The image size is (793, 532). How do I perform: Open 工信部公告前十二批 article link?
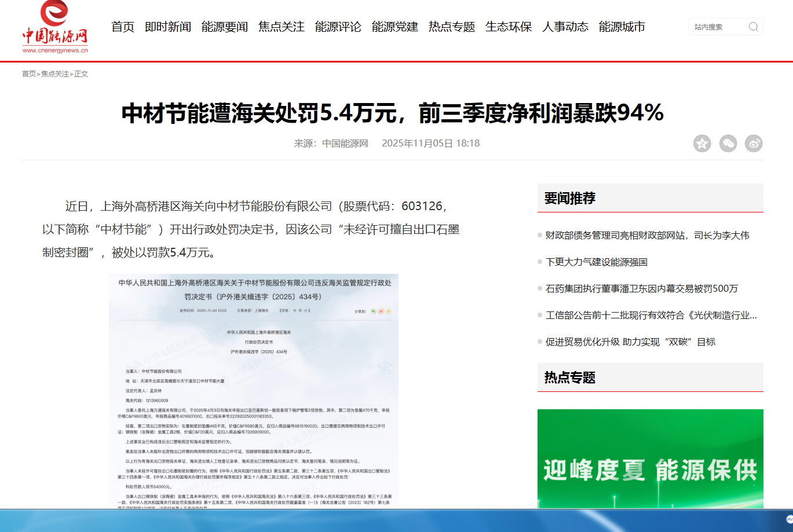[651, 315]
